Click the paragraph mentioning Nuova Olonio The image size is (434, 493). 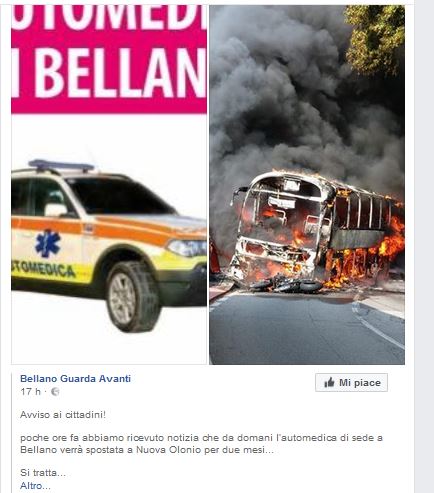pyautogui.click(x=201, y=444)
